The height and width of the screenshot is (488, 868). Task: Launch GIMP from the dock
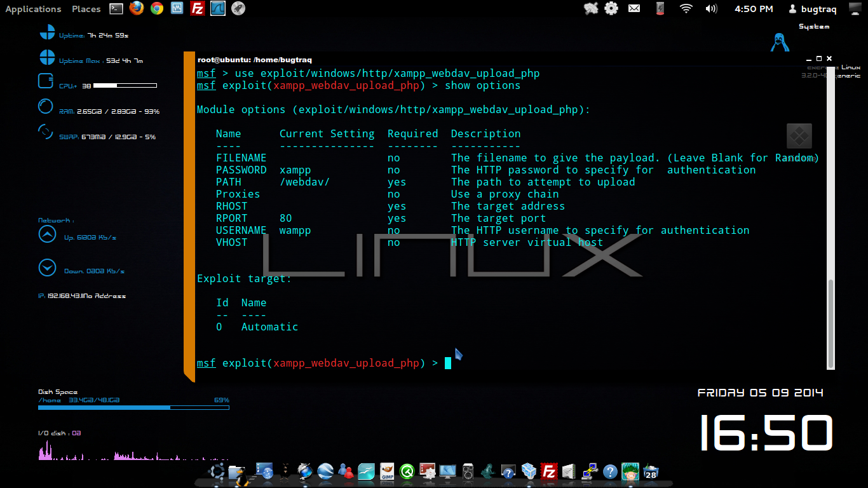pos(387,471)
